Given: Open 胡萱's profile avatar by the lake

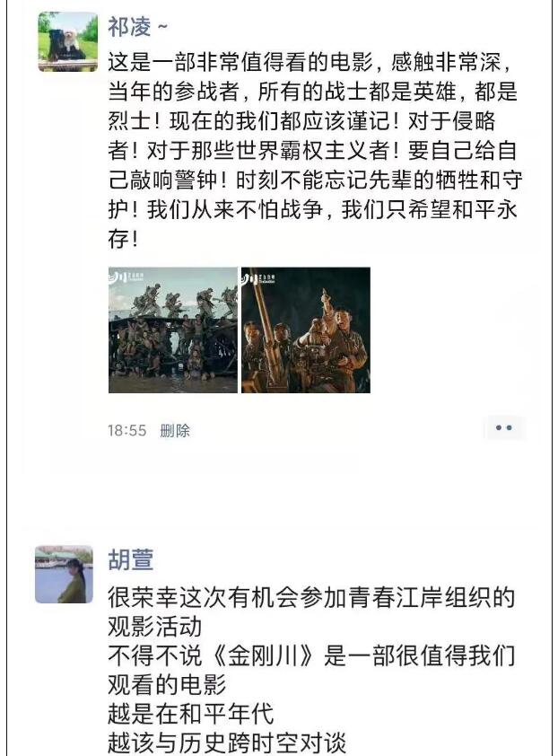Looking at the screenshot, I should pos(64,575).
